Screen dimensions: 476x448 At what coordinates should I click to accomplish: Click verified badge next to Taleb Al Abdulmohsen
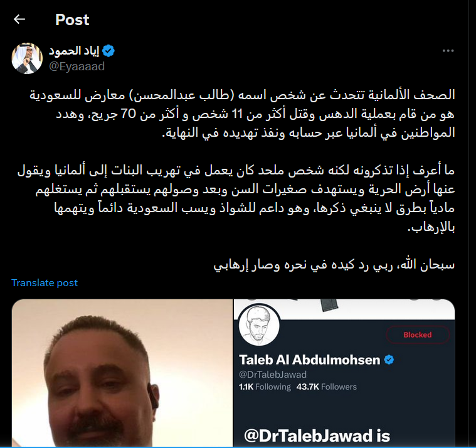pos(389,360)
